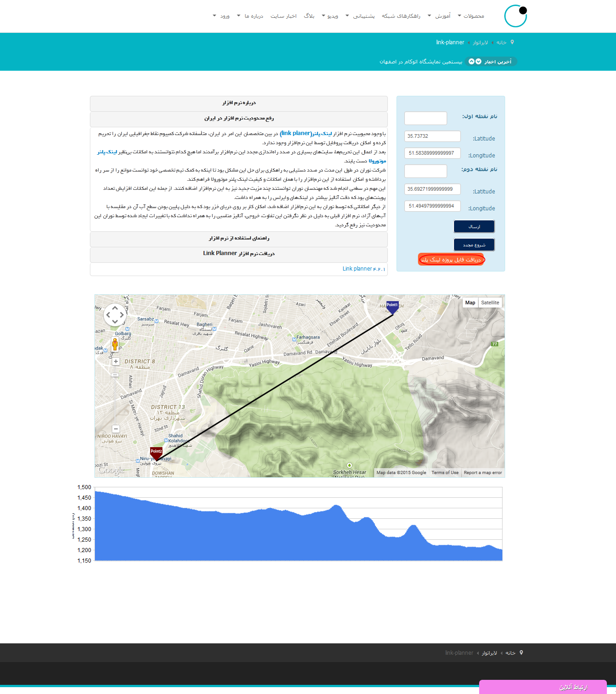Open the محصولات dropdown menu

tap(471, 16)
